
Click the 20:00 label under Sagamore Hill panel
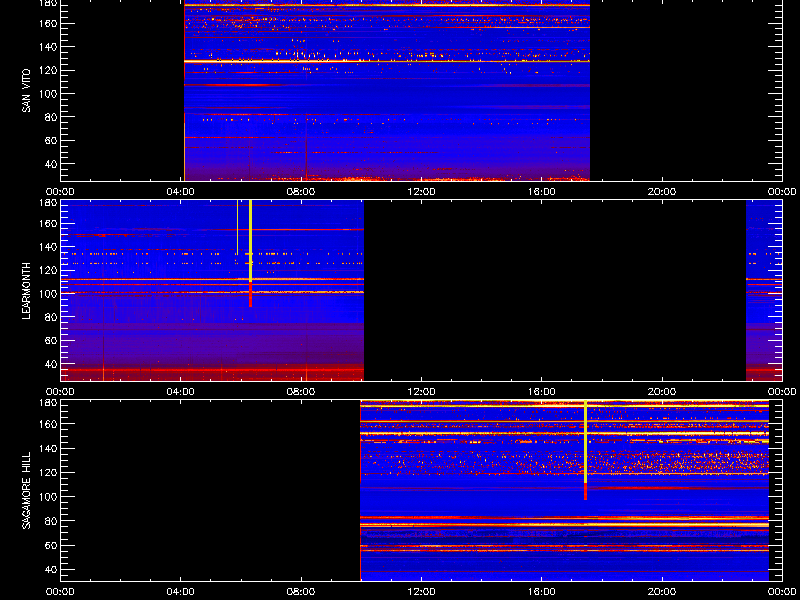(662, 592)
